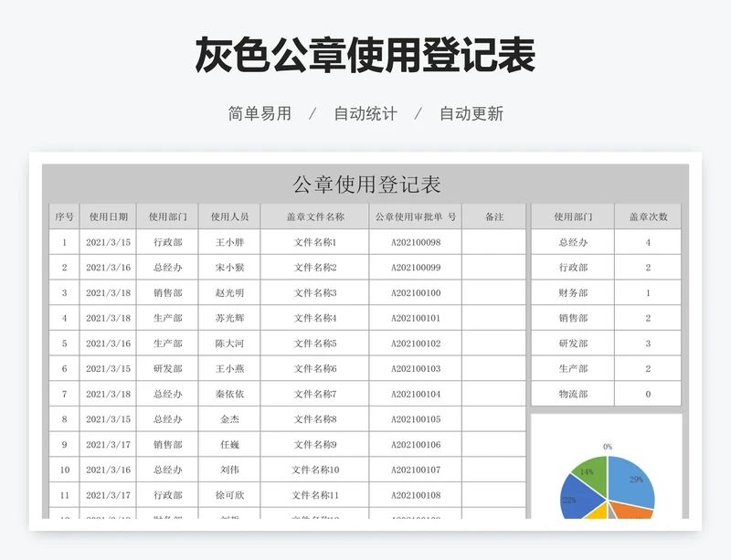The image size is (731, 560).
Task: Click the name cell 陈大河
Action: click(x=229, y=343)
